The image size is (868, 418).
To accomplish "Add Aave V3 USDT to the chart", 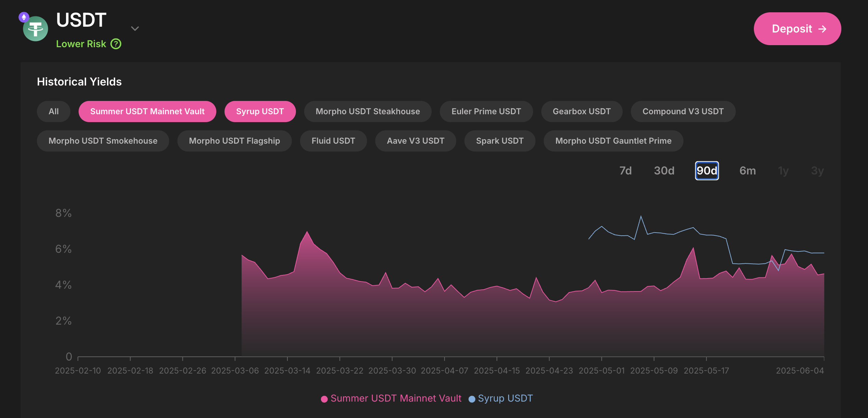I will 415,141.
